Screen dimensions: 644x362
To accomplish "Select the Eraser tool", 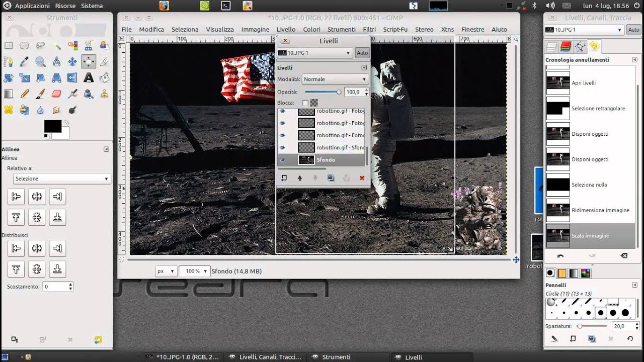I will click(x=56, y=94).
